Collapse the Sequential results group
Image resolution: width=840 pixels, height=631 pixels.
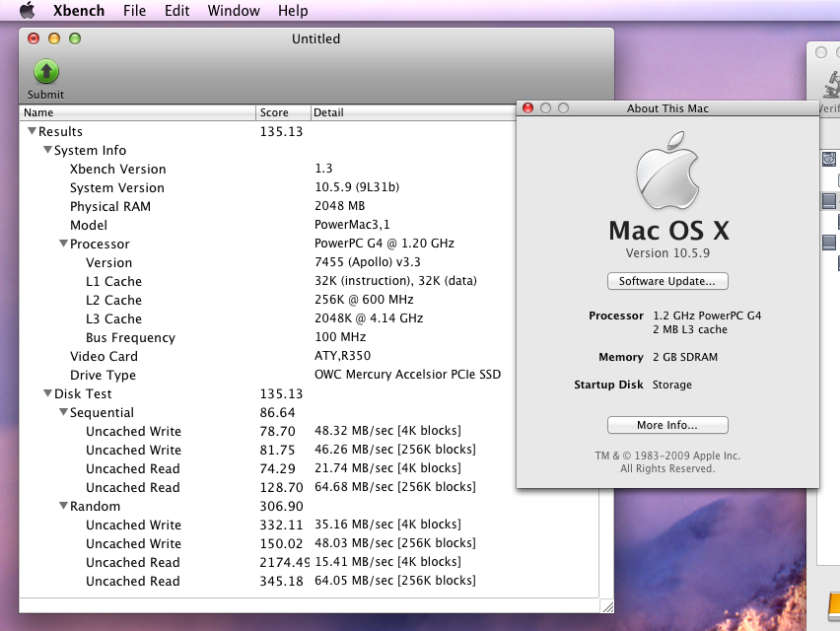click(x=62, y=412)
